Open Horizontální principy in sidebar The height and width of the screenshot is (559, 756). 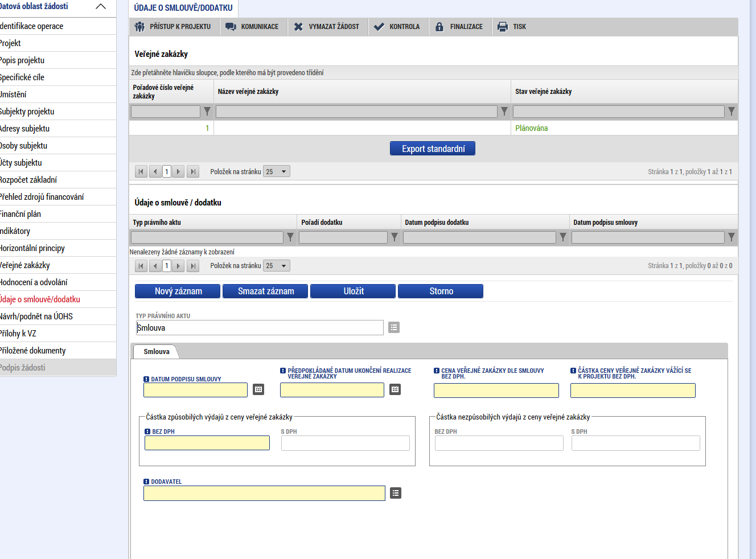coord(57,248)
